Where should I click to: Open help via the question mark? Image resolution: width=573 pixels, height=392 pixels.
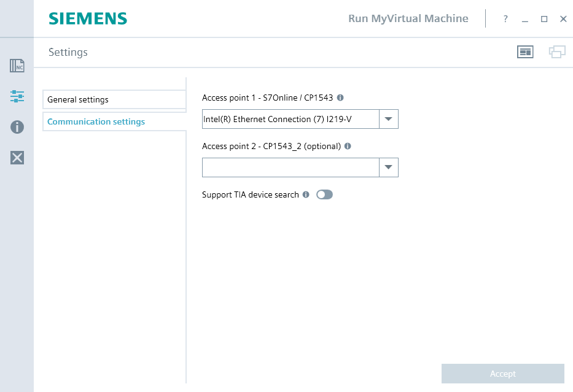tap(505, 19)
